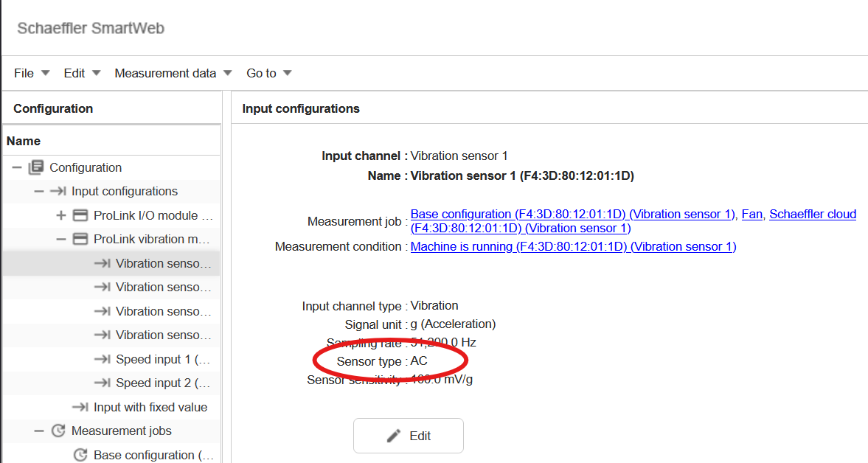Open the Go to dropdown arrow

pos(287,73)
